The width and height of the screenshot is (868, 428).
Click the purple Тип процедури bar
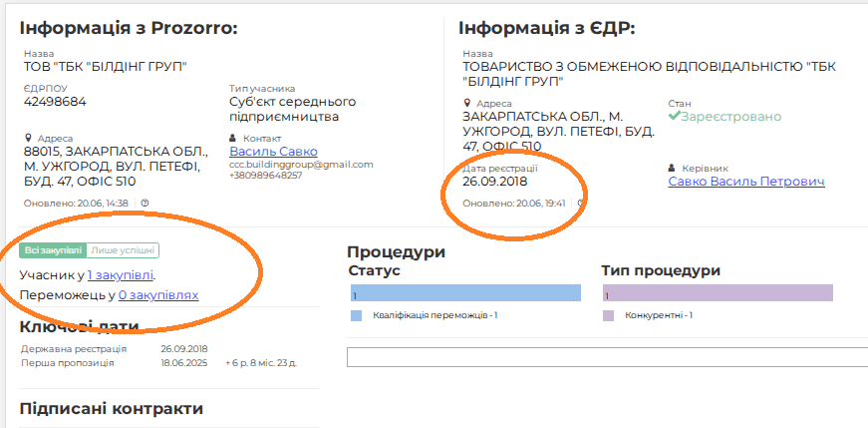point(718,292)
